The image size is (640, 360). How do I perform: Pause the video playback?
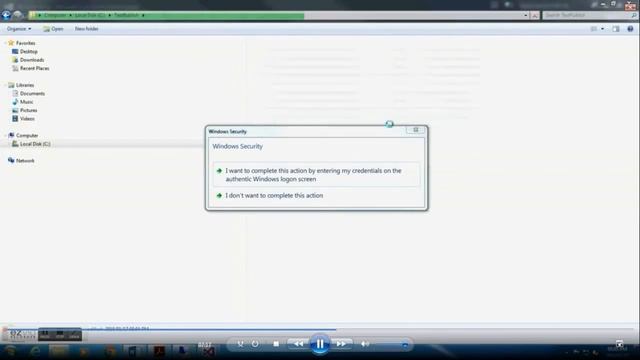click(x=320, y=344)
